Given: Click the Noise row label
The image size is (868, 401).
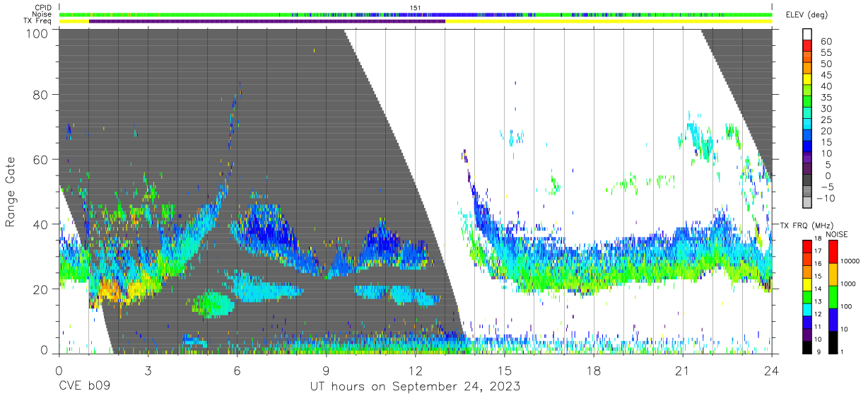Looking at the screenshot, I should pos(41,14).
